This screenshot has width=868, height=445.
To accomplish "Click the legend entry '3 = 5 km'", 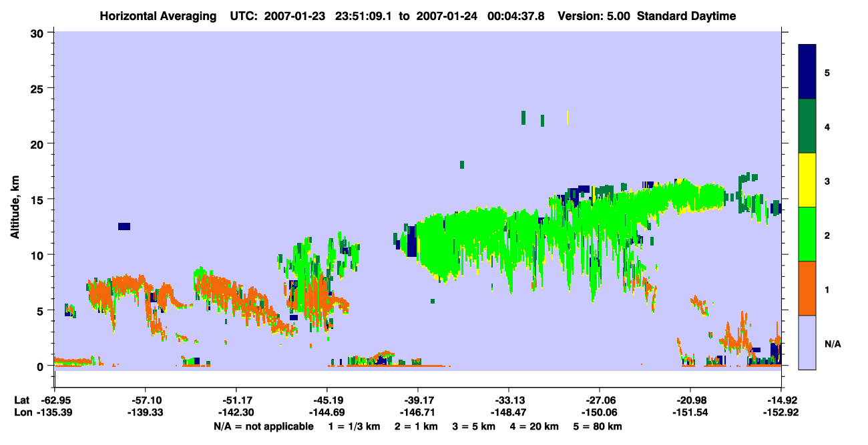I will coord(475,426).
